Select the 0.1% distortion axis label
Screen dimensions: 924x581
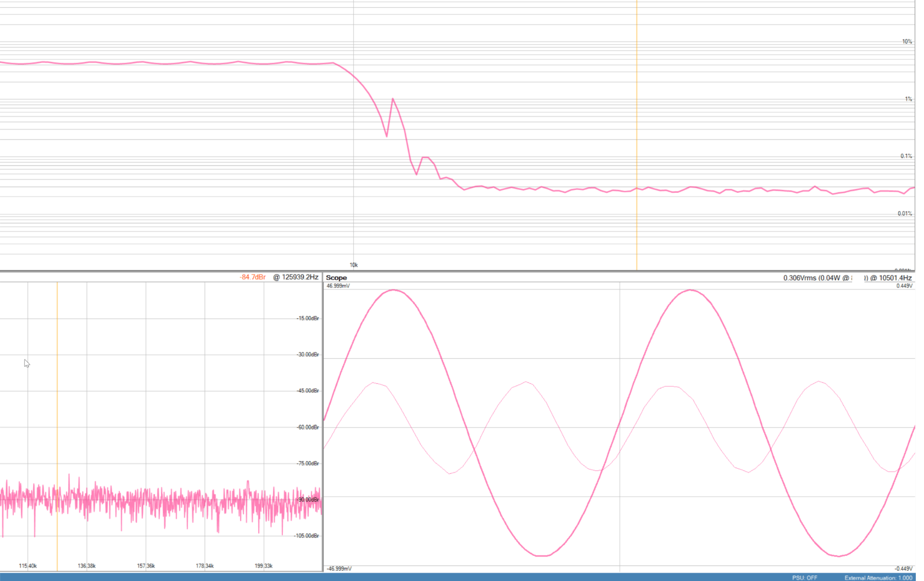point(906,156)
